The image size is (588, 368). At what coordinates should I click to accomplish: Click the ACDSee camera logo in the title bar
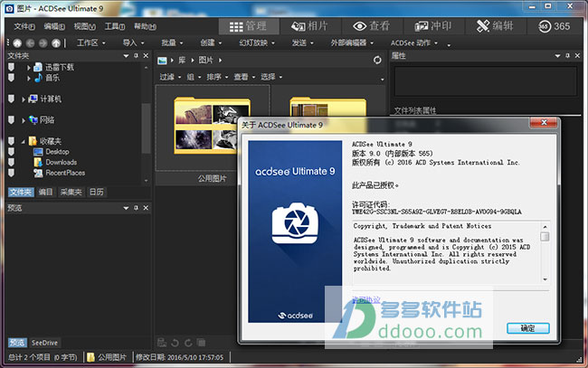pos(9,8)
